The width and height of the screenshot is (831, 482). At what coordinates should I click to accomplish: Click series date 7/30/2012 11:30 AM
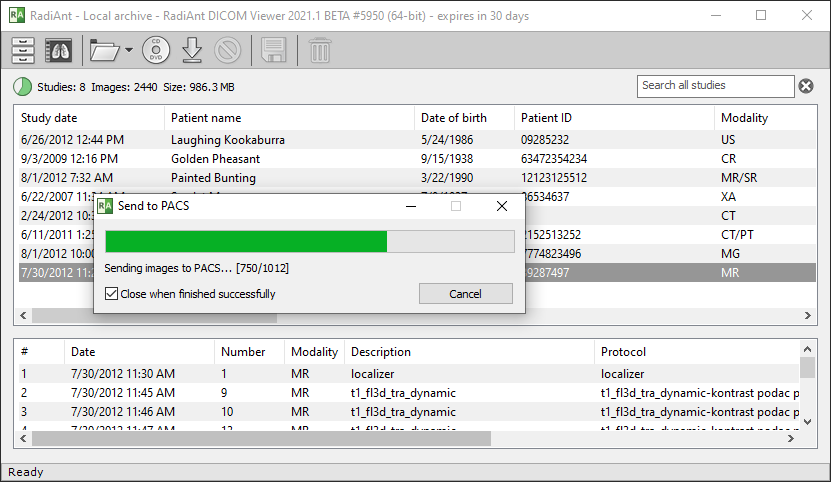click(x=123, y=374)
